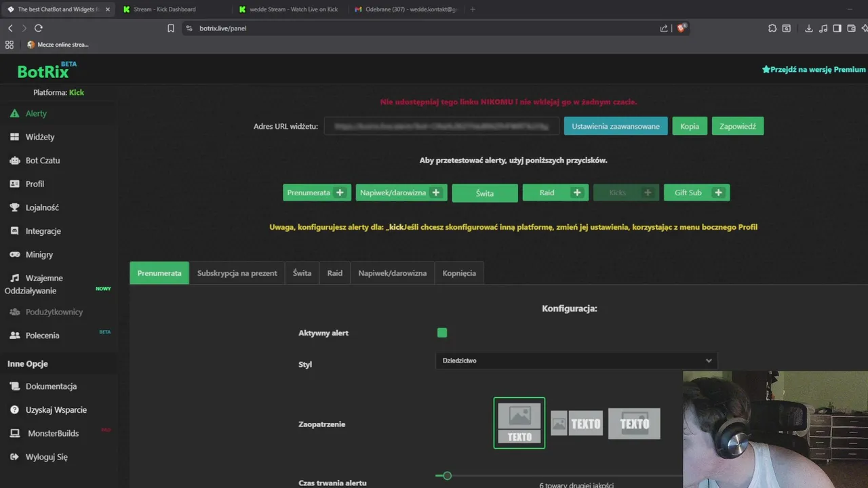Open Lojalność trophy menu item

click(42, 207)
